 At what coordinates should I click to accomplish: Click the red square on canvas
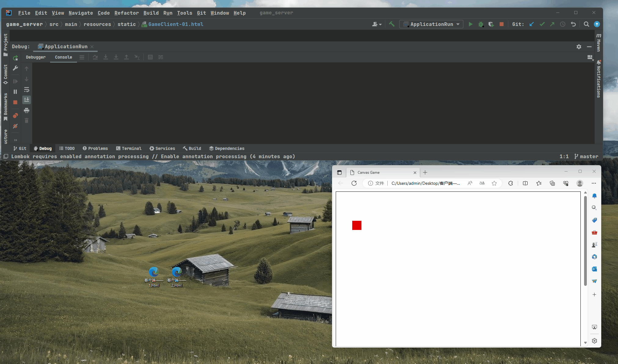[x=357, y=225]
